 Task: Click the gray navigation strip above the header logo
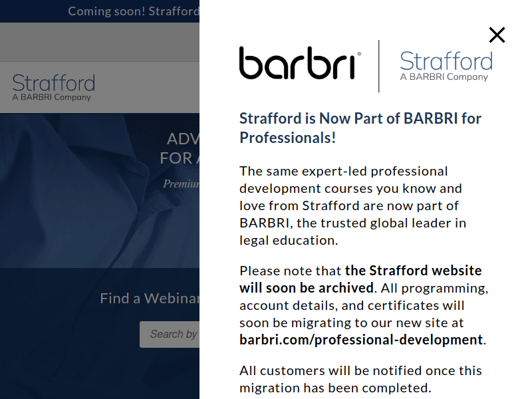click(100, 42)
